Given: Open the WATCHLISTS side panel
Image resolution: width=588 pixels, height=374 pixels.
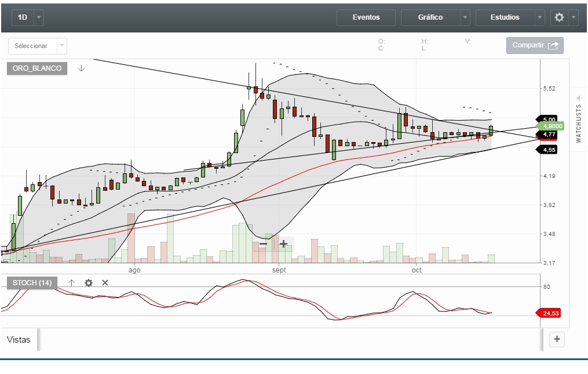Looking at the screenshot, I should (x=578, y=124).
